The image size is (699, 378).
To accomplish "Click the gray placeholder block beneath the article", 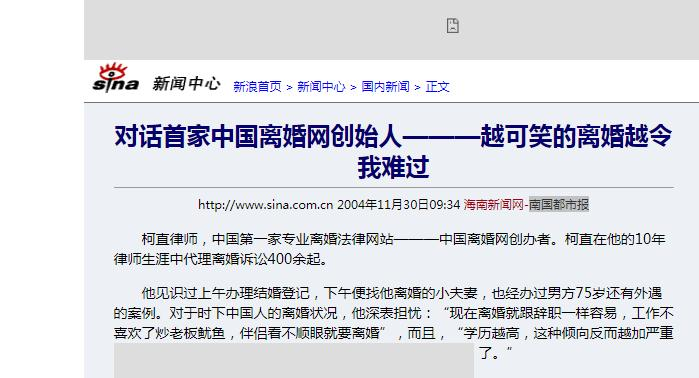I will coord(294,361).
